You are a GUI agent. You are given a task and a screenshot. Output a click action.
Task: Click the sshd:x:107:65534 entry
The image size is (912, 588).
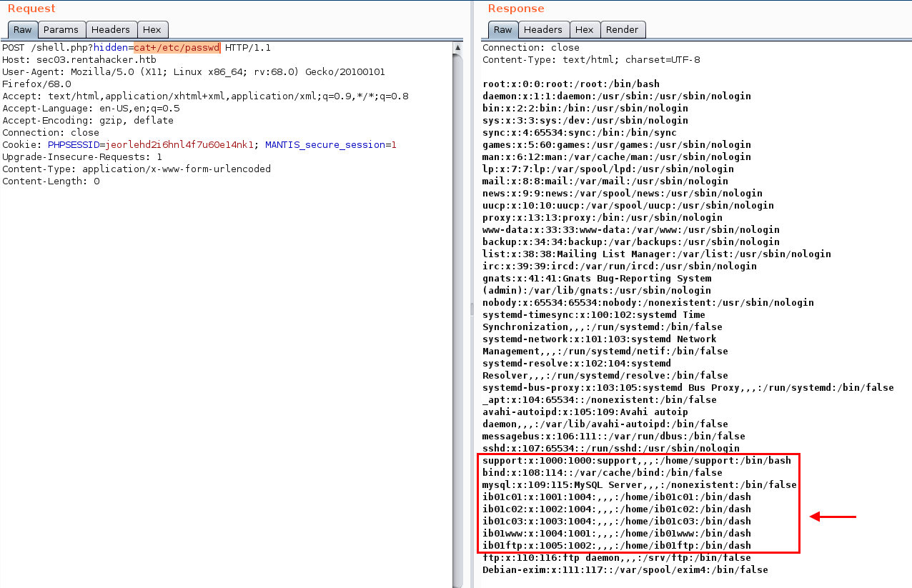[611, 449]
